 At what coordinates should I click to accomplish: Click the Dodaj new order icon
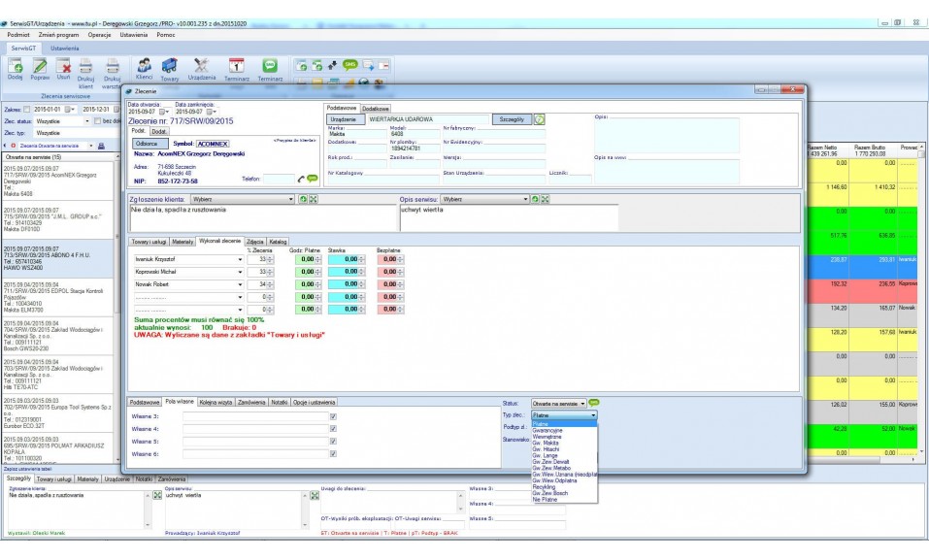(x=16, y=66)
